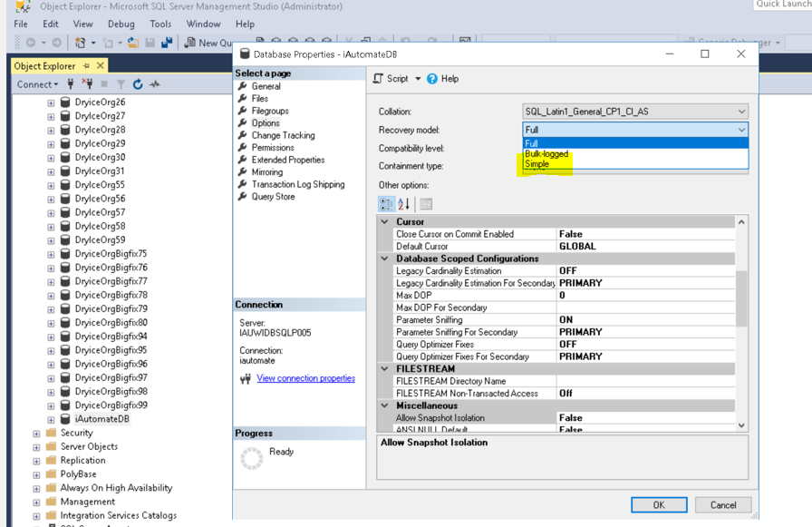The image size is (812, 527).
Task: Open the Collation dropdown
Action: point(740,112)
